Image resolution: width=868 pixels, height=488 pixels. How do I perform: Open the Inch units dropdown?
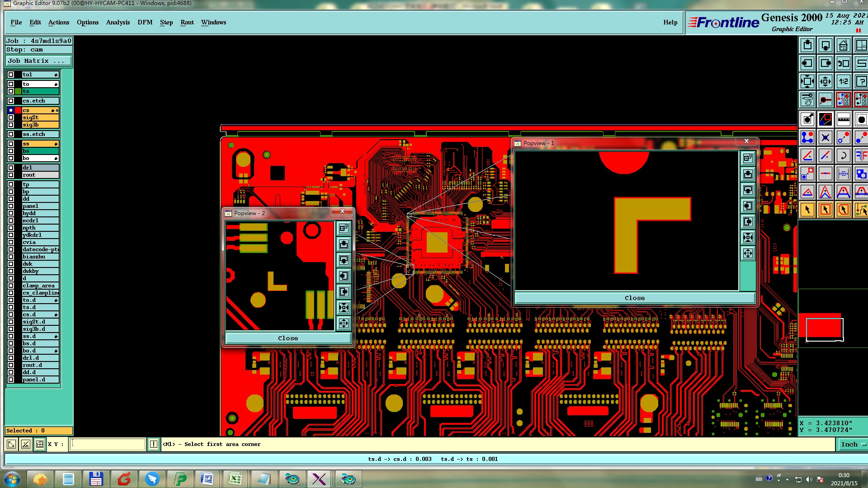click(853, 444)
